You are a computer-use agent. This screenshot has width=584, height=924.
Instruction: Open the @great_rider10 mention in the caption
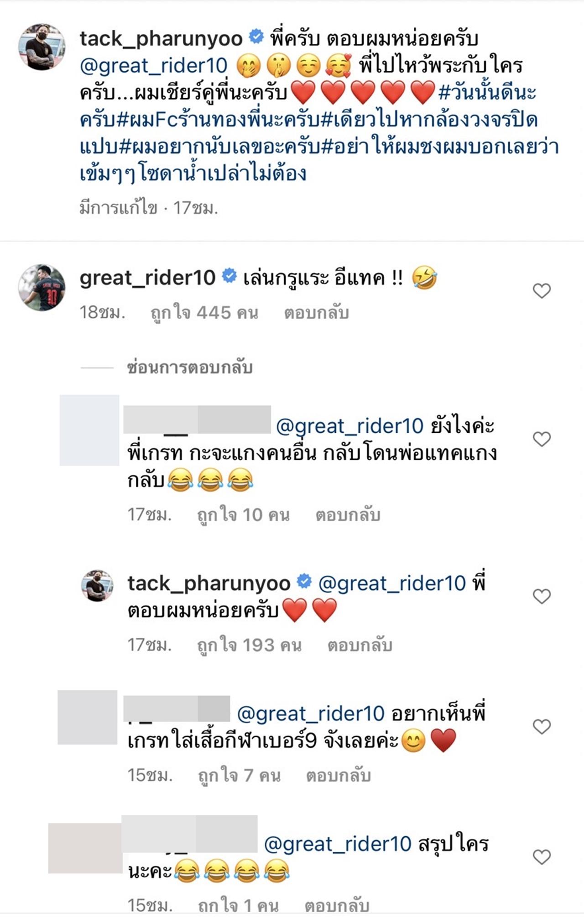pos(153,65)
